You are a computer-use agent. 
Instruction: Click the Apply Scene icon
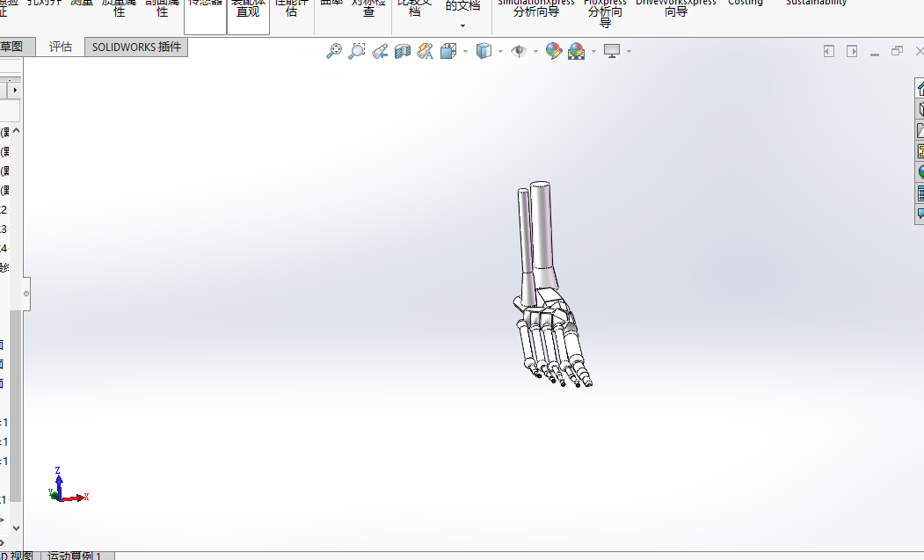coord(577,51)
